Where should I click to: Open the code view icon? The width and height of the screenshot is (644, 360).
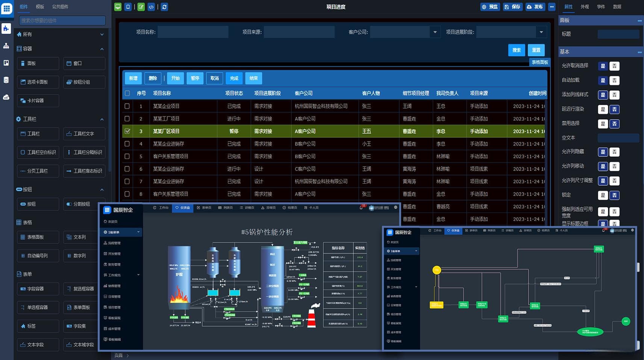pyautogui.click(x=151, y=7)
